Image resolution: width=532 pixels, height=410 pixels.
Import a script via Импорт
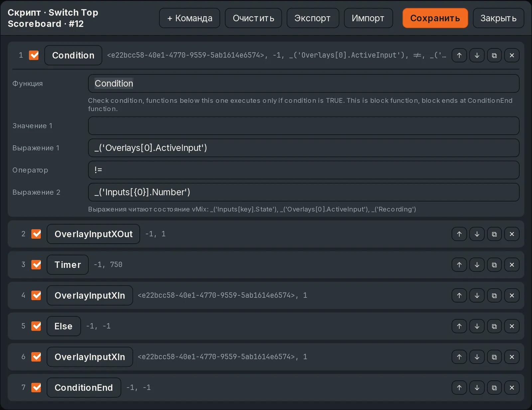tap(368, 18)
